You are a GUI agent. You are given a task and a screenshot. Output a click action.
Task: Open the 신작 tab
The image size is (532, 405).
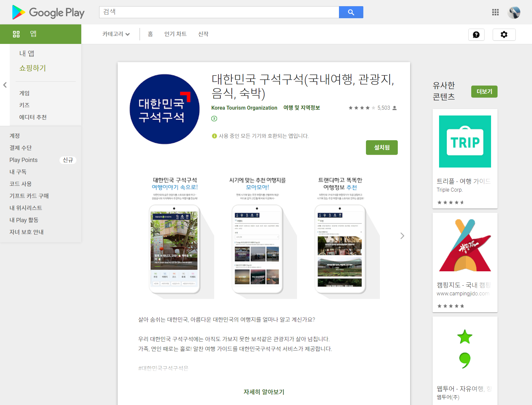pos(203,34)
